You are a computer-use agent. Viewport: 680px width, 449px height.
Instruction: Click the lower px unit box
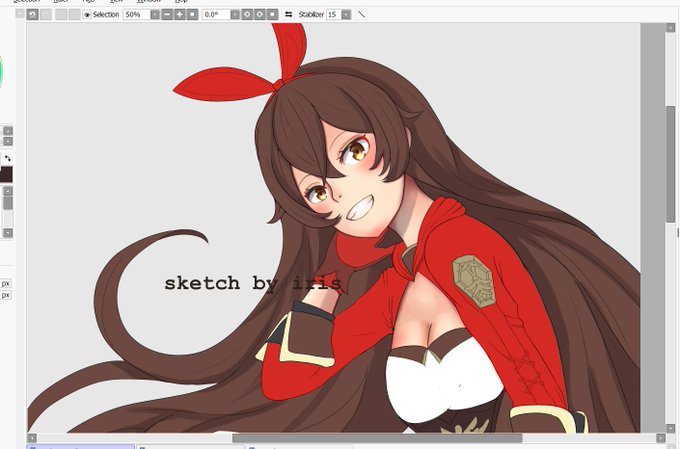(x=6, y=295)
